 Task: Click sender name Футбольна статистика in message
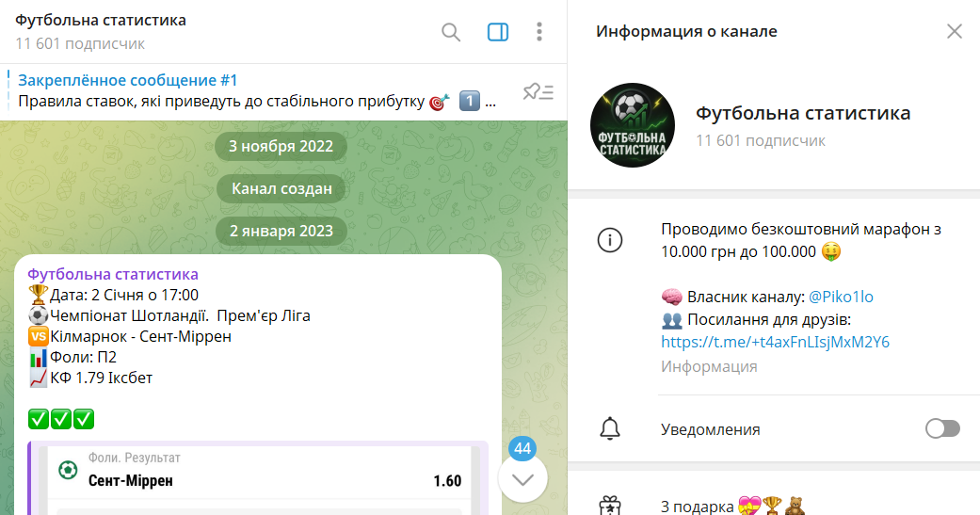coord(113,274)
